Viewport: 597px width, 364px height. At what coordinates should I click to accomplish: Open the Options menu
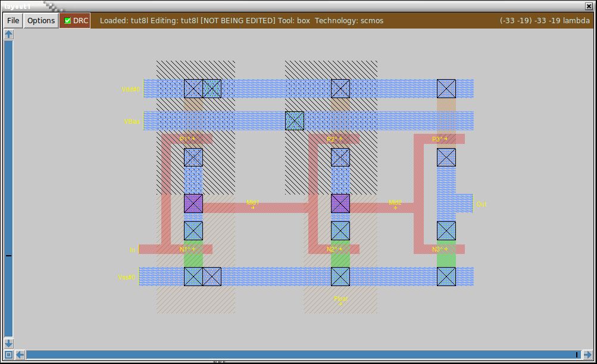[x=40, y=20]
